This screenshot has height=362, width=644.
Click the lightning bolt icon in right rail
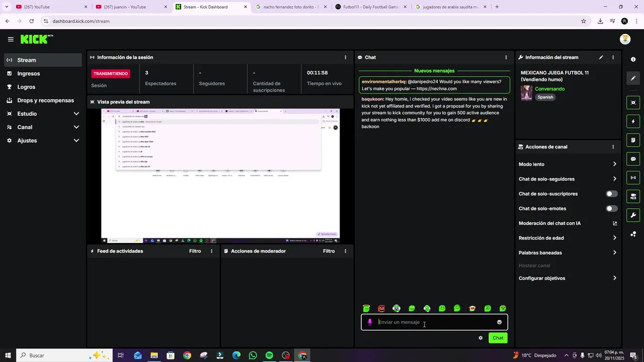click(x=633, y=121)
